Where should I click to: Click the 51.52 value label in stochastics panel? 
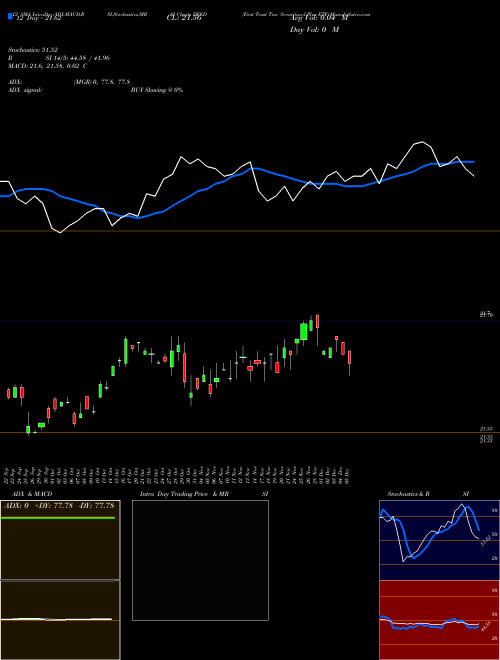pyautogui.click(x=486, y=540)
